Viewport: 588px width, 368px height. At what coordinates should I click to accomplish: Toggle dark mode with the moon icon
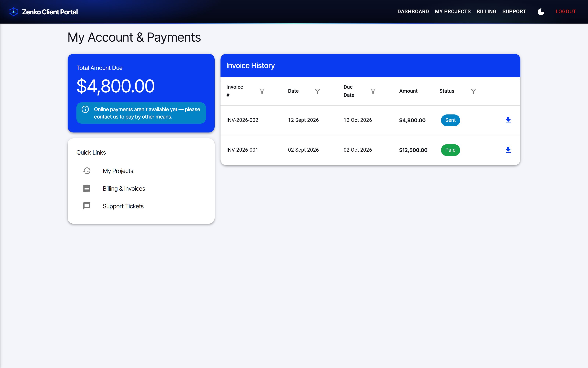pos(541,12)
